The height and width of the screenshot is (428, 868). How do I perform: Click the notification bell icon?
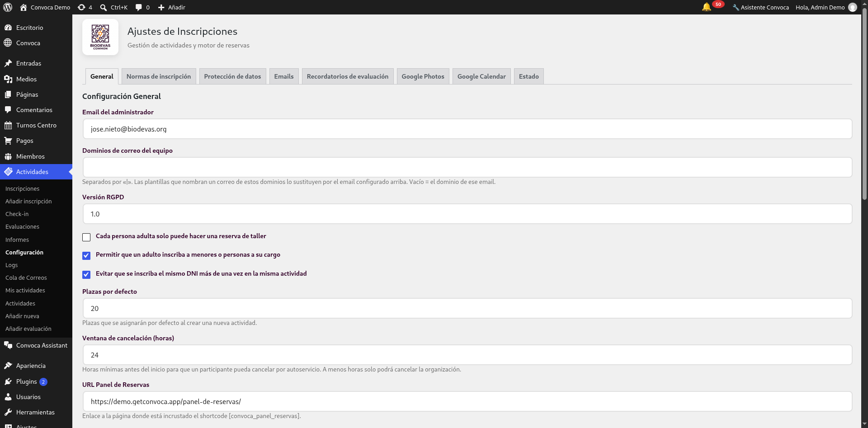706,7
